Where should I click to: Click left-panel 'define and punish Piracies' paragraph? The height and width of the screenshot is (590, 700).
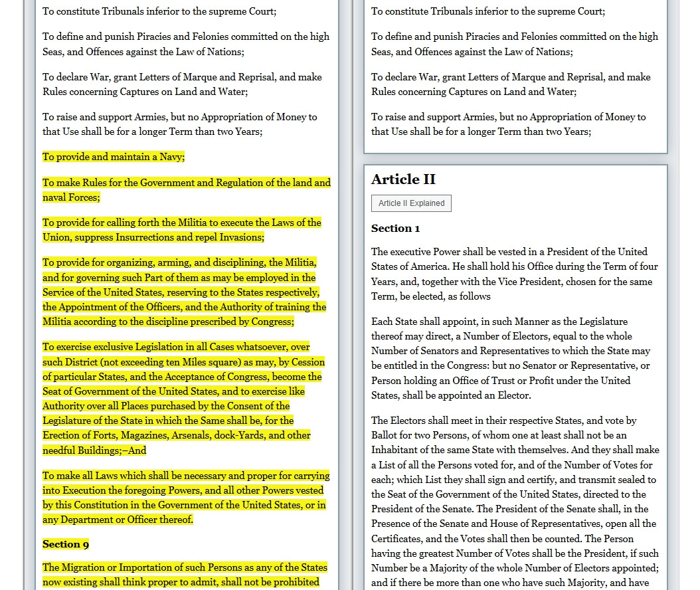186,44
